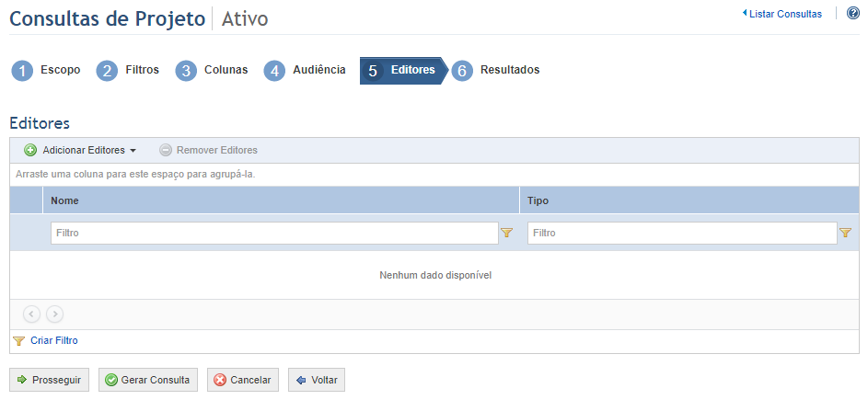Screen dimensions: 868x400
Task: Click the Voltar button
Action: click(317, 380)
